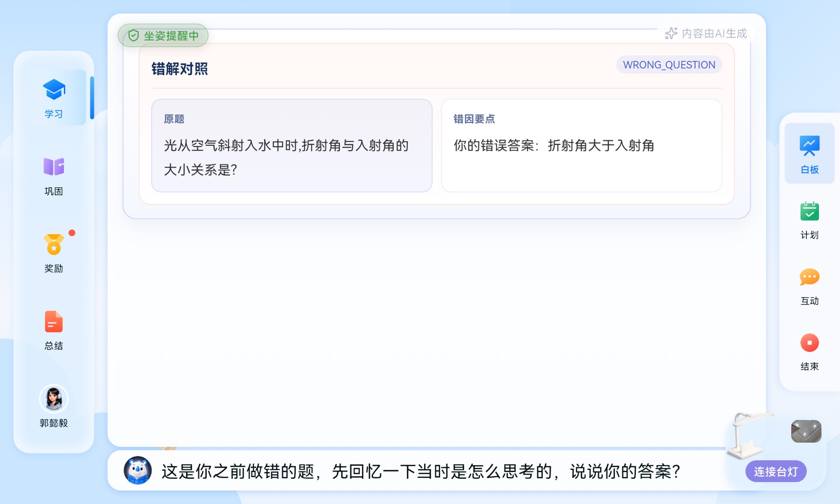Click the 连接台灯 connect lamp button
The image size is (840, 504).
click(776, 471)
